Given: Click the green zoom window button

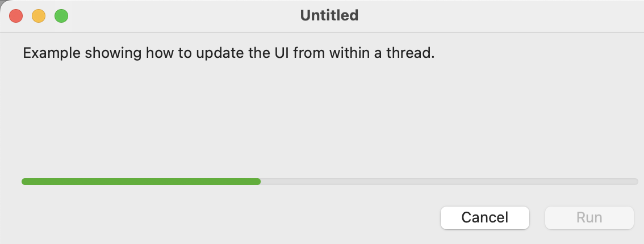Looking at the screenshot, I should click(61, 16).
